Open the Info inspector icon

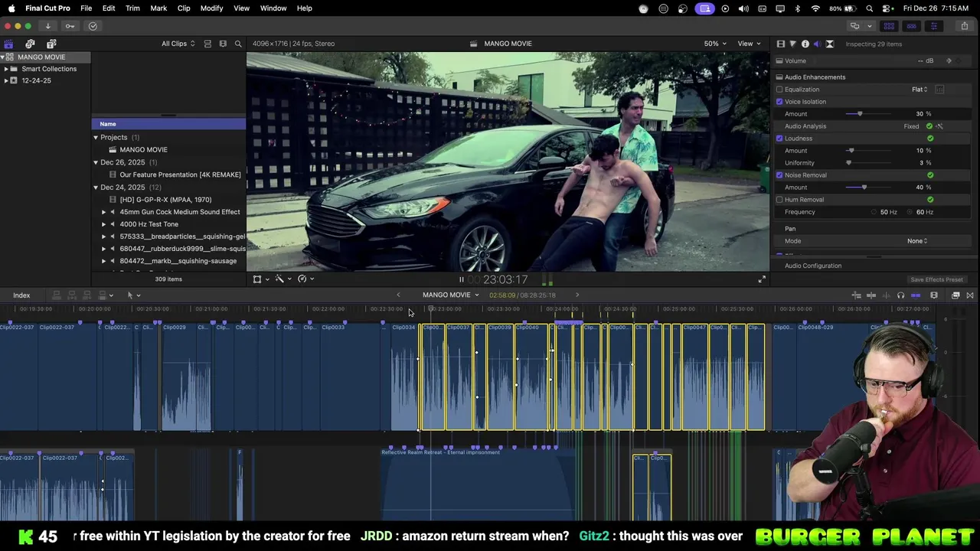click(x=805, y=44)
